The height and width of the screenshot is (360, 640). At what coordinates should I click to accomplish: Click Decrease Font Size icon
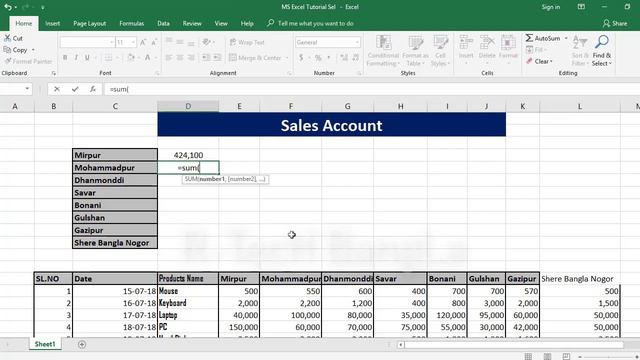point(154,42)
